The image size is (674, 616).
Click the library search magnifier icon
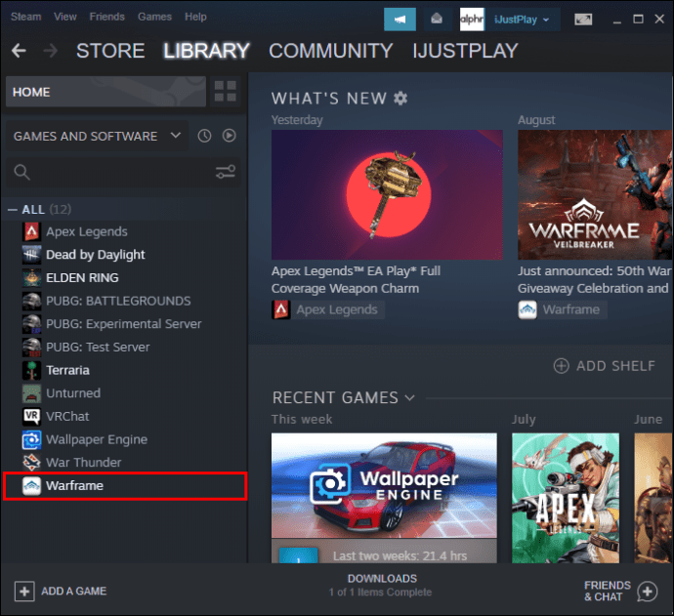(x=21, y=172)
